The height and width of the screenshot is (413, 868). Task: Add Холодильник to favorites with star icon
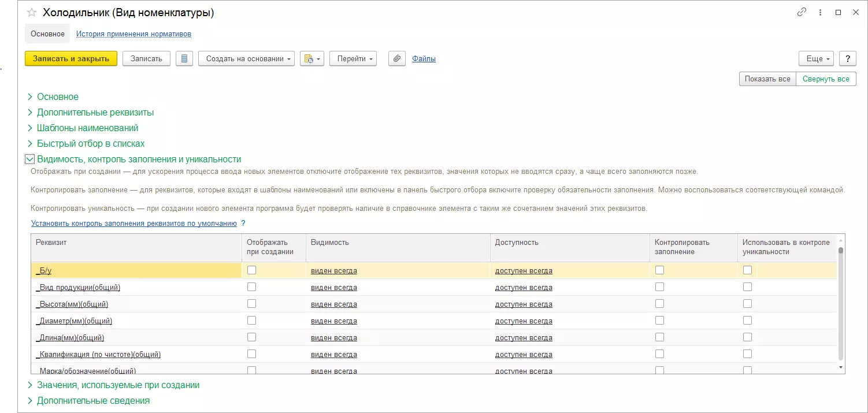[32, 13]
